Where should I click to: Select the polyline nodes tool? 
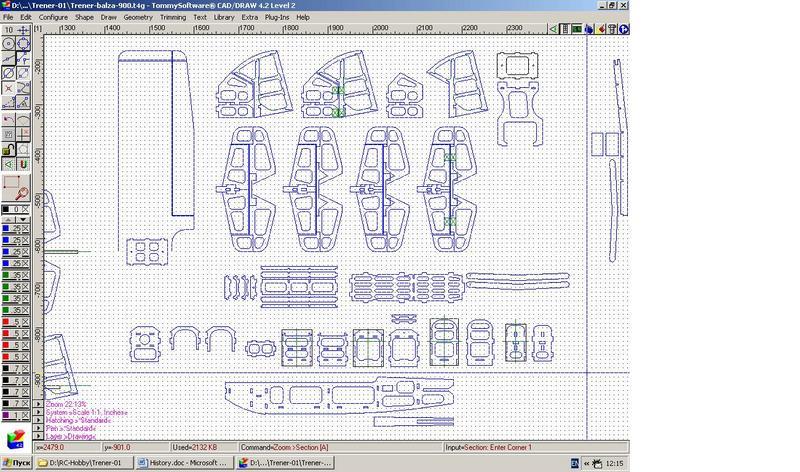pos(23,58)
